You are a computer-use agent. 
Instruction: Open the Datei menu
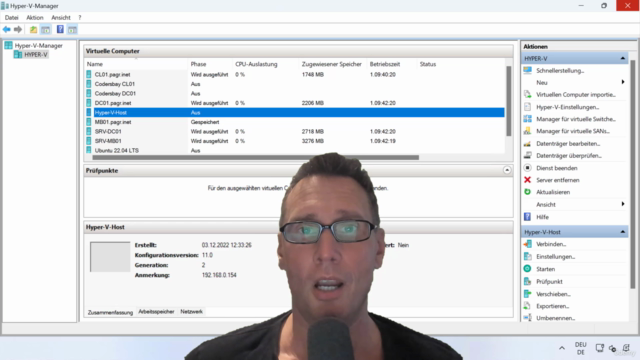click(11, 18)
